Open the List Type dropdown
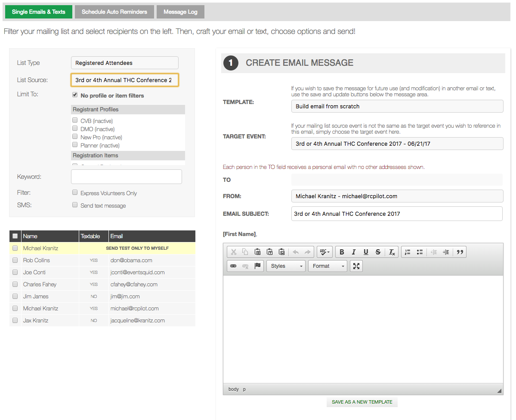Viewport: 516px width, 420px height. (124, 63)
